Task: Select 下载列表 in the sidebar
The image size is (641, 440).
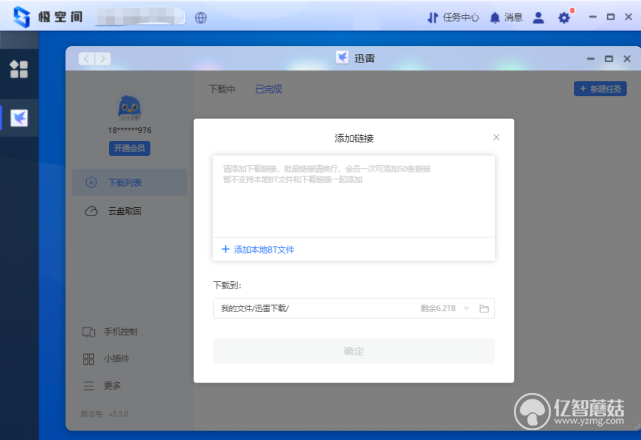Action: (130, 182)
